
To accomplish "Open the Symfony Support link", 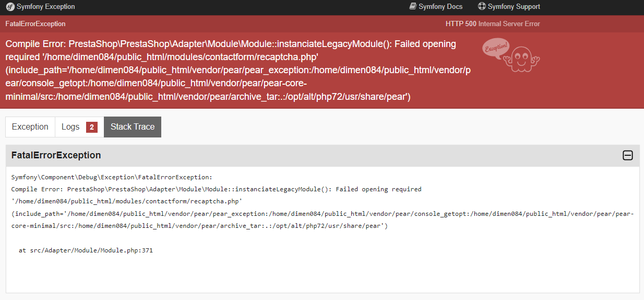I will pyautogui.click(x=509, y=7).
